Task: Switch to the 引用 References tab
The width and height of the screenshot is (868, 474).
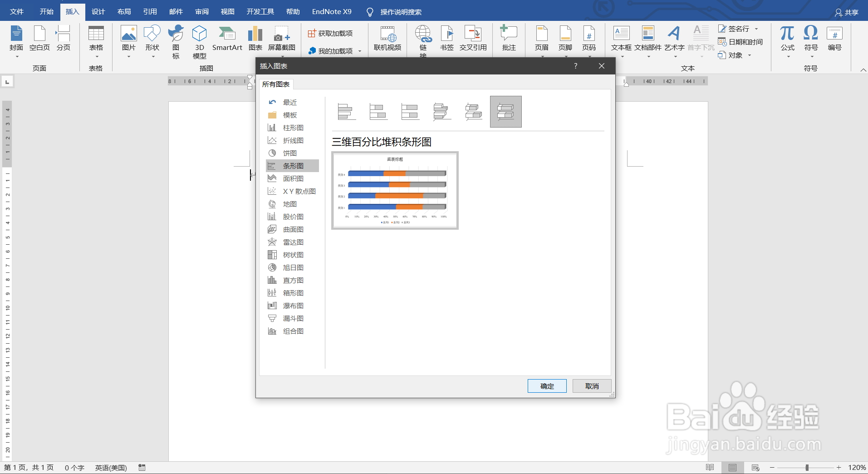Action: 150,11
